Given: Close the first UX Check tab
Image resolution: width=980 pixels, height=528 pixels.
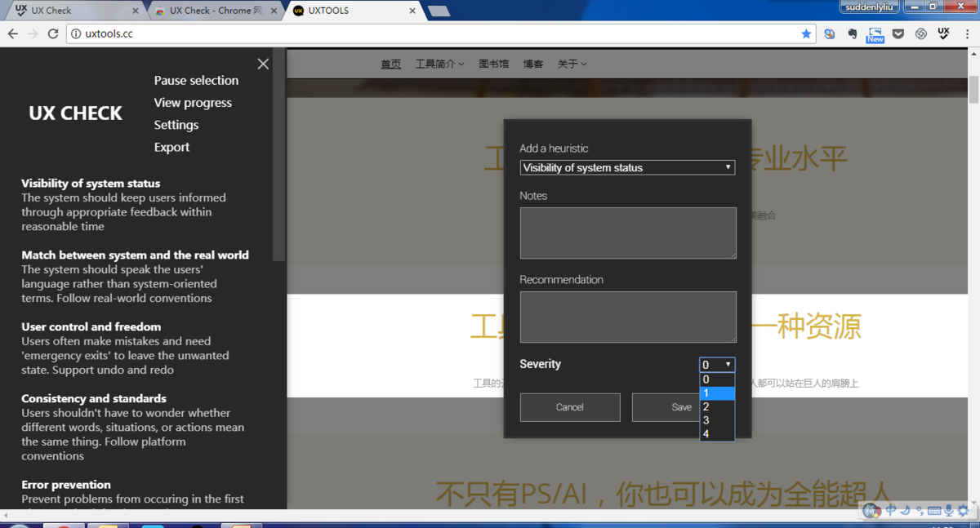Looking at the screenshot, I should (x=136, y=11).
